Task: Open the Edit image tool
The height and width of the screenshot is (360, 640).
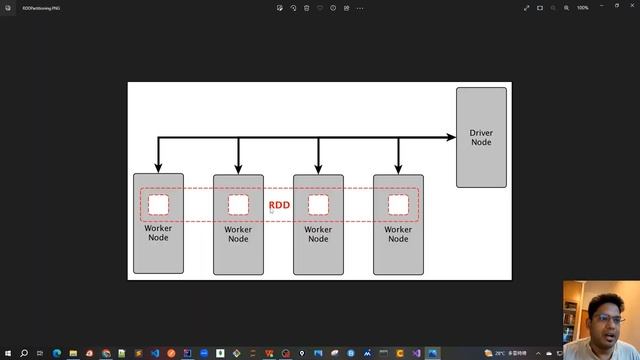Action: [x=280, y=8]
